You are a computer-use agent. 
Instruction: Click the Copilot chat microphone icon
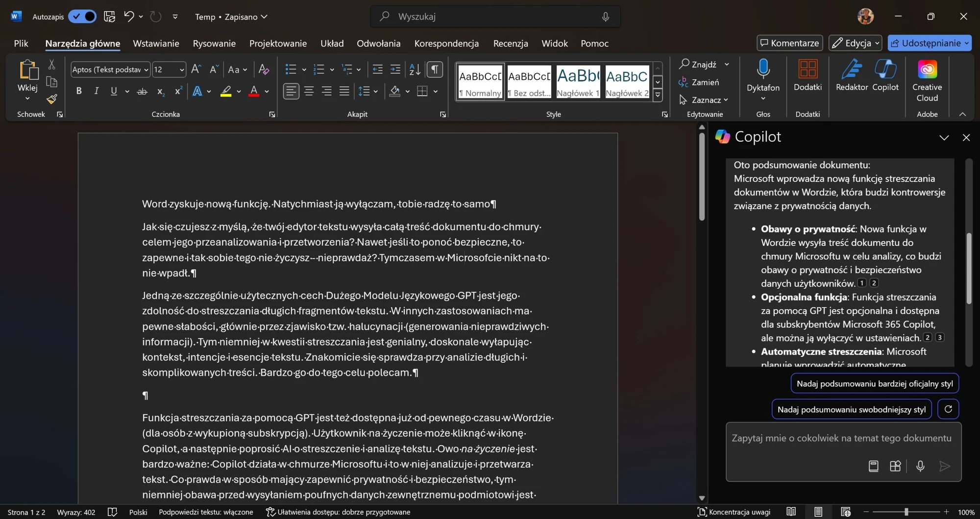coord(920,466)
